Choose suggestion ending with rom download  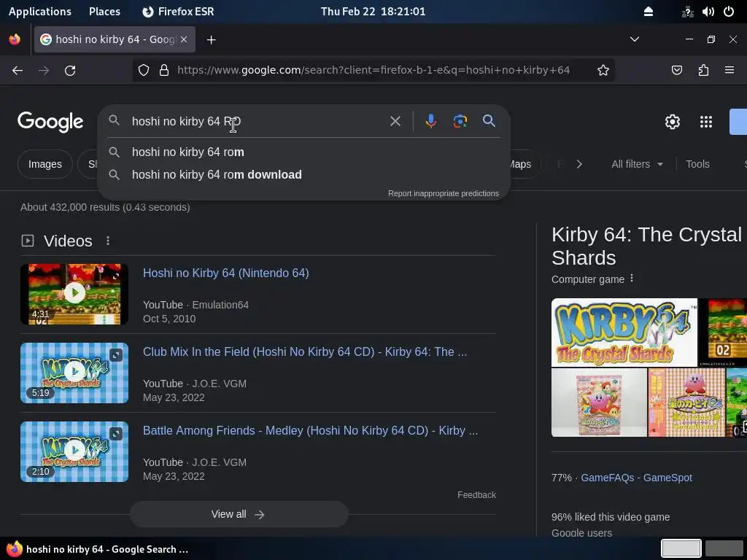coord(303,175)
